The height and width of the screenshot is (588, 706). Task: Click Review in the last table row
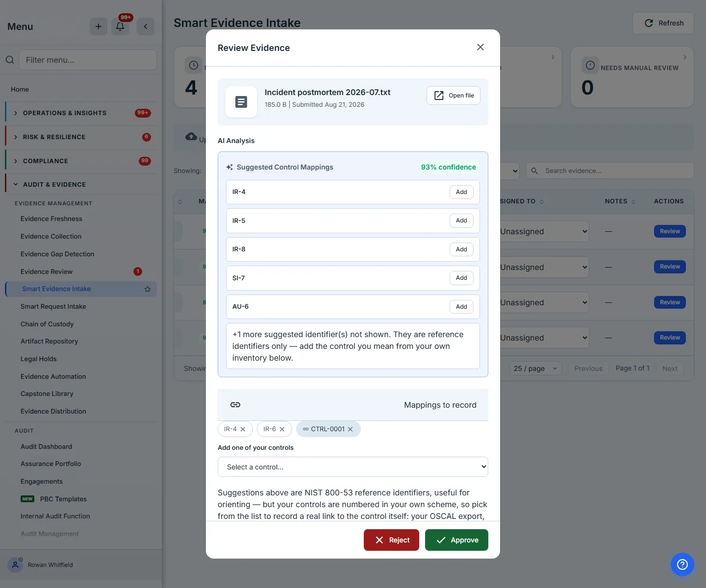(x=670, y=338)
